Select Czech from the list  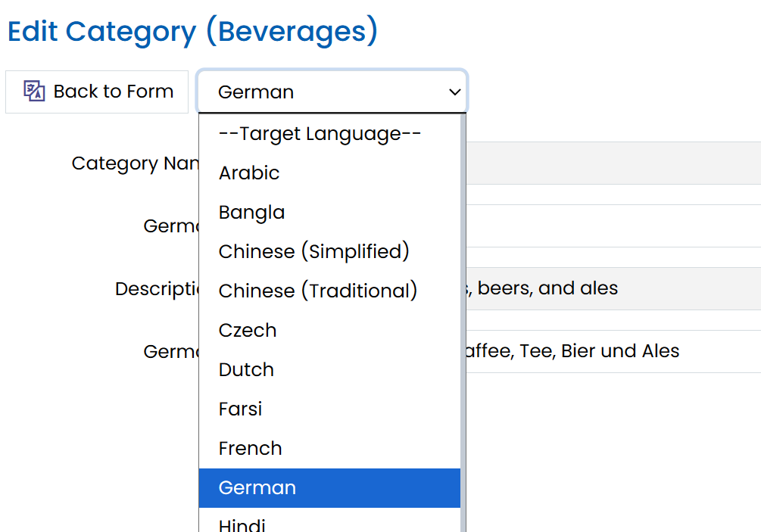(x=247, y=330)
